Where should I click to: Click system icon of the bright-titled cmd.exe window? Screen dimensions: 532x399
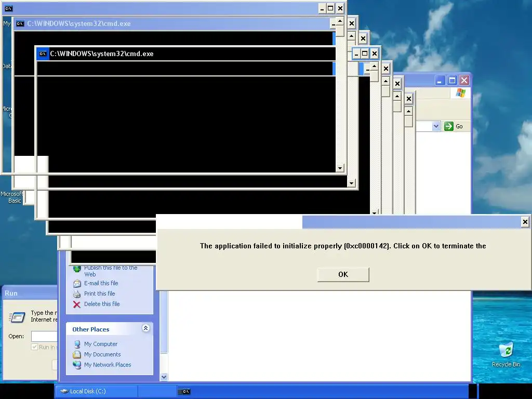43,54
